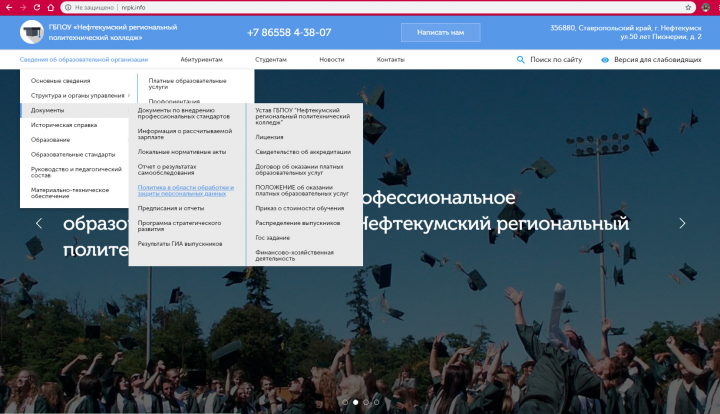This screenshot has width=720, height=414.
Task: Open 'Локальные нормативные акты'
Action: [182, 152]
